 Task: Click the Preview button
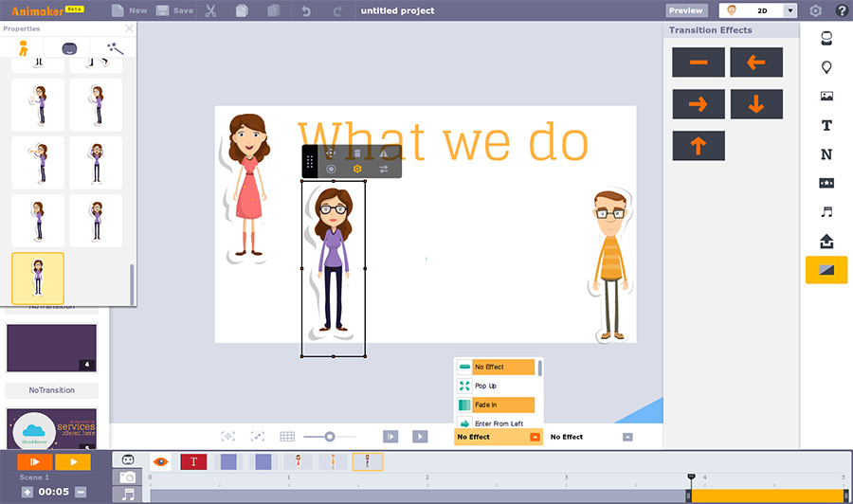[x=685, y=10]
